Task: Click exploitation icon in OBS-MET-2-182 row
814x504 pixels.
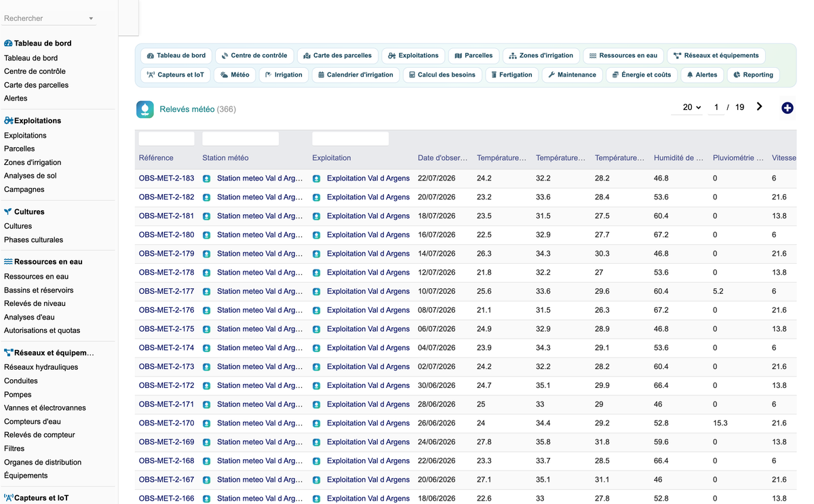Action: point(316,197)
